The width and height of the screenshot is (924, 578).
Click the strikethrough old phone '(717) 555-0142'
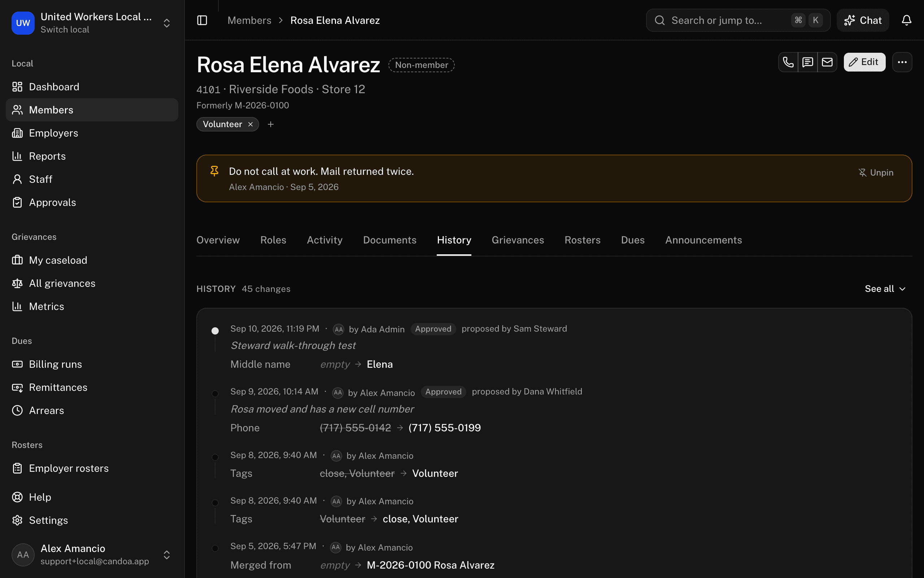355,428
